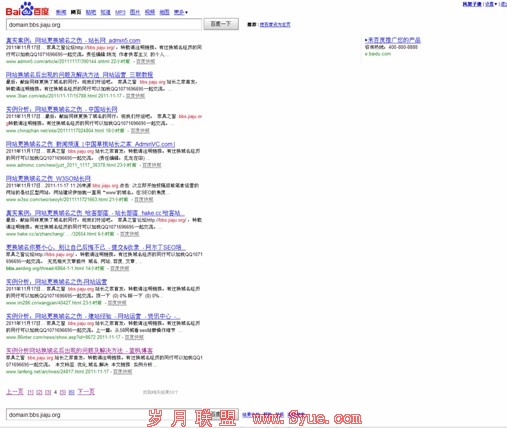Go to previous page 上一页
This screenshot has height=428, width=507.
[x=15, y=392]
